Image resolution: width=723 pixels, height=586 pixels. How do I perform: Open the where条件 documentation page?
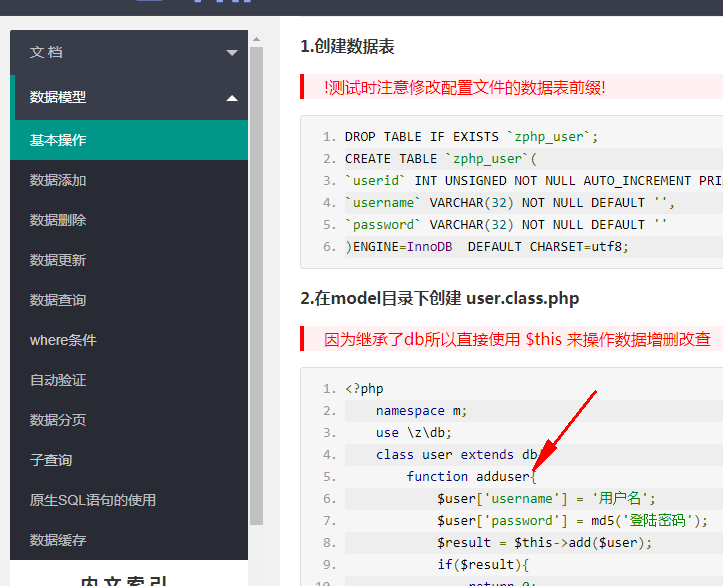[63, 340]
